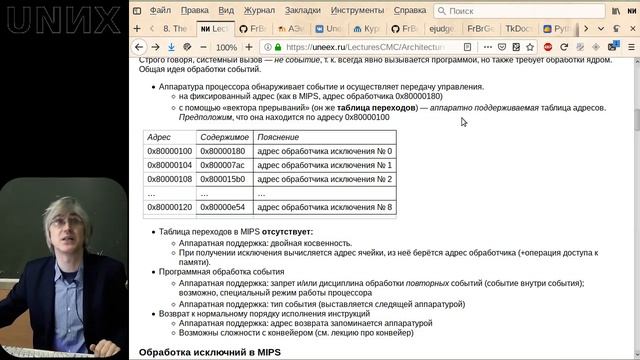Switch to the first GitHub 'FrB' tab
This screenshot has width=640, height=360.
(253, 29)
